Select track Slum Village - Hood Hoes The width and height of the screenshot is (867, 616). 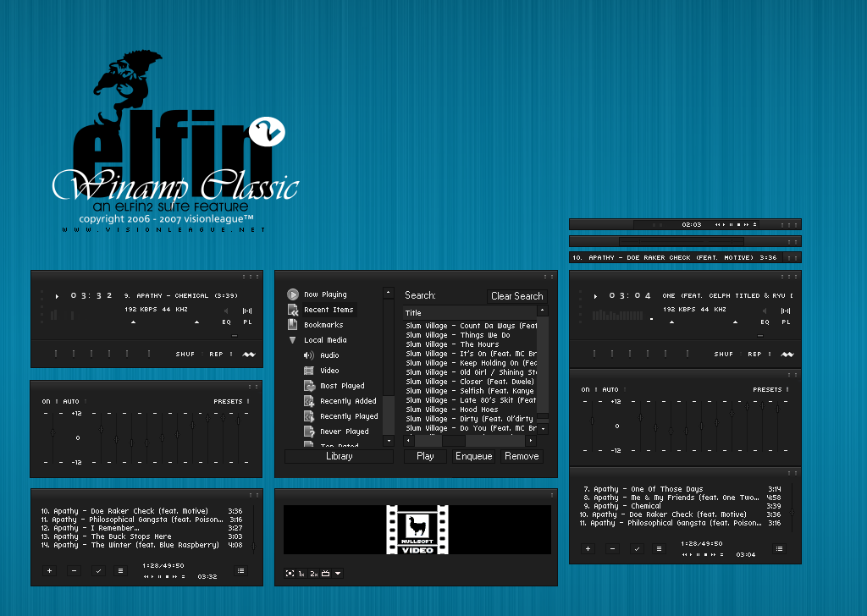pyautogui.click(x=452, y=410)
